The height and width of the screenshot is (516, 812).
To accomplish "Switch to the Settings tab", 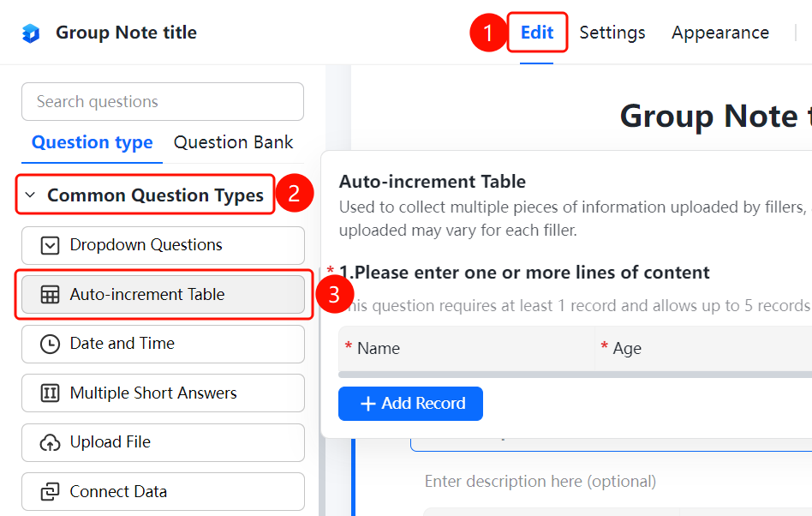I will coord(612,32).
